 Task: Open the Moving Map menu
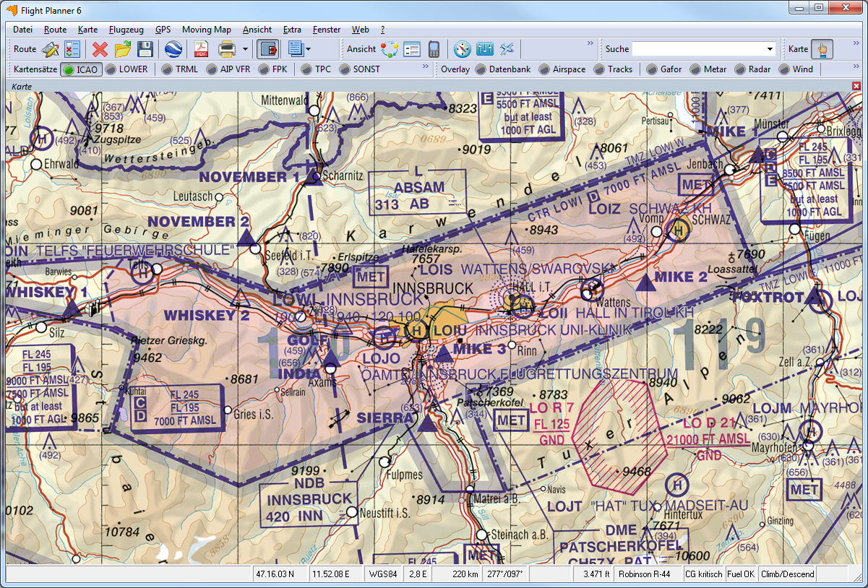click(207, 30)
